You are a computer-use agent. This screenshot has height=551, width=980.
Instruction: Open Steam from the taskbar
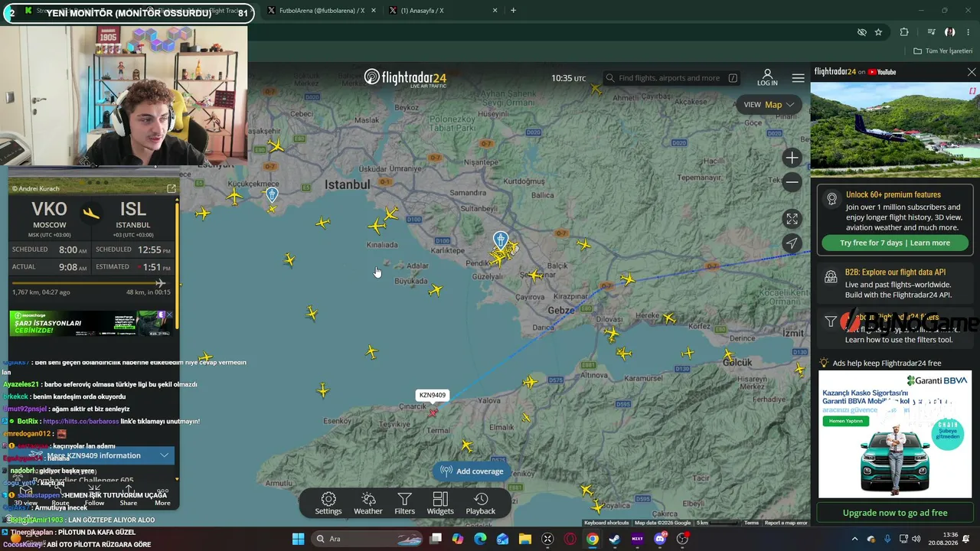pyautogui.click(x=615, y=539)
